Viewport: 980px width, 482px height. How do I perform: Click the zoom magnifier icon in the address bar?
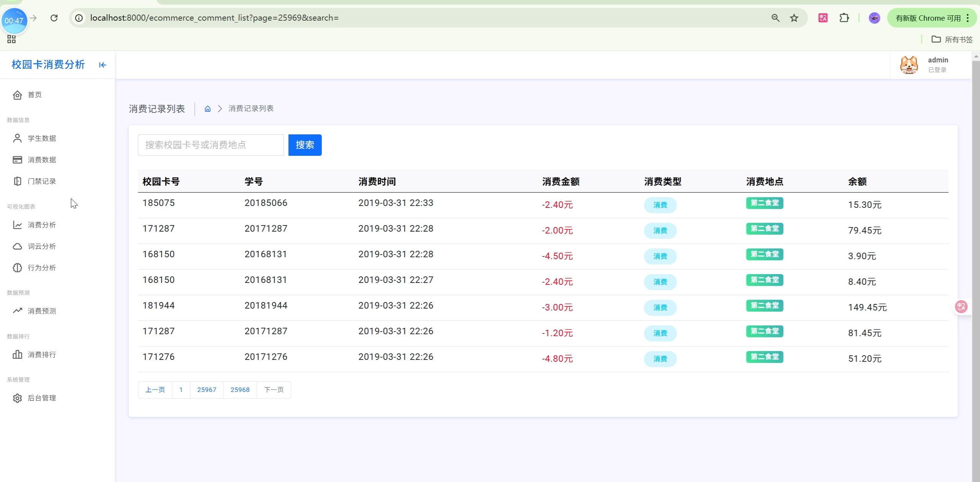775,18
